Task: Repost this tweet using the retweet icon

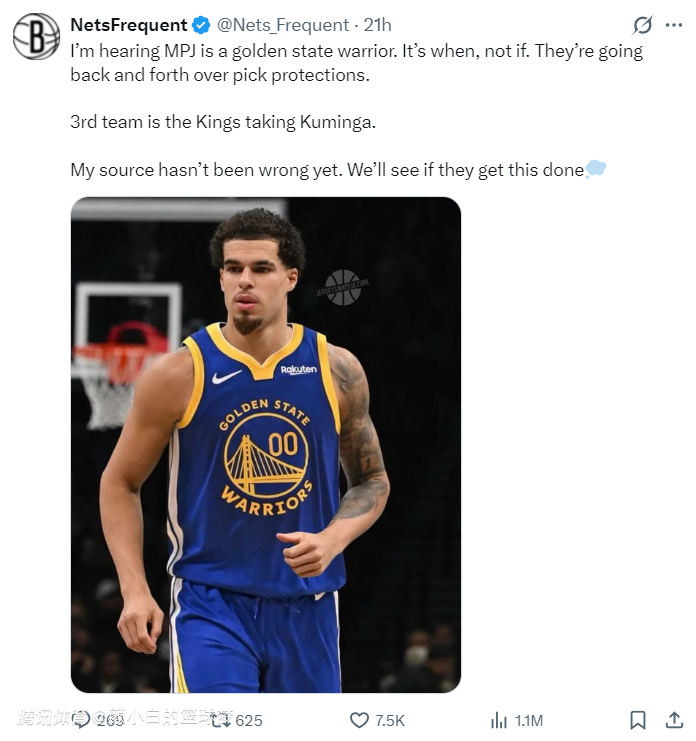Action: [221, 720]
